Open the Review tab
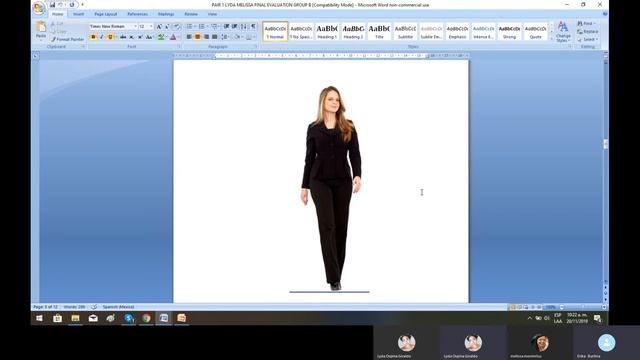640x360 pixels. tap(191, 14)
